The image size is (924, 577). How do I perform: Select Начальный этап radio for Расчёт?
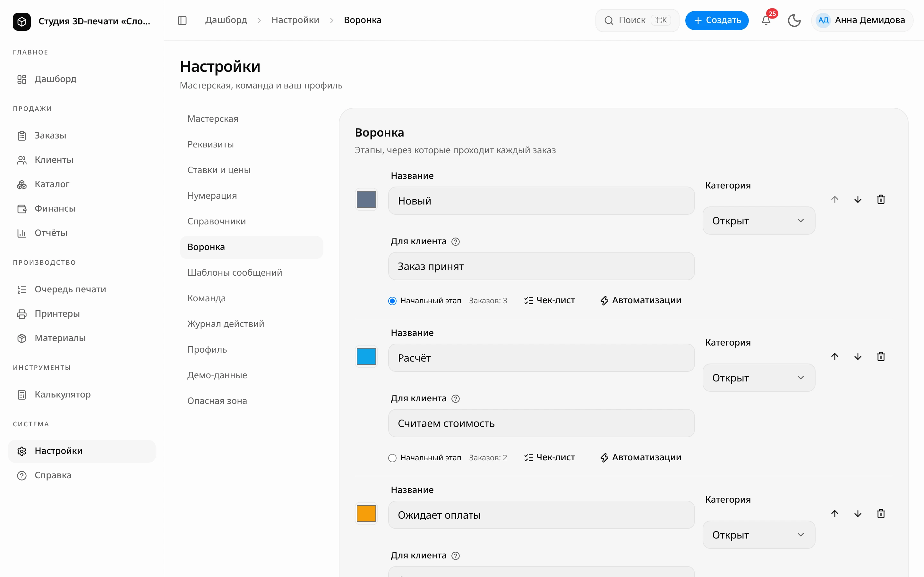(x=392, y=457)
